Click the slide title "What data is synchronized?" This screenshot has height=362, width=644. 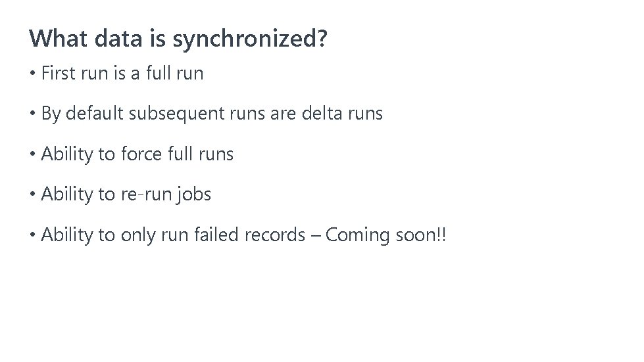tap(178, 39)
